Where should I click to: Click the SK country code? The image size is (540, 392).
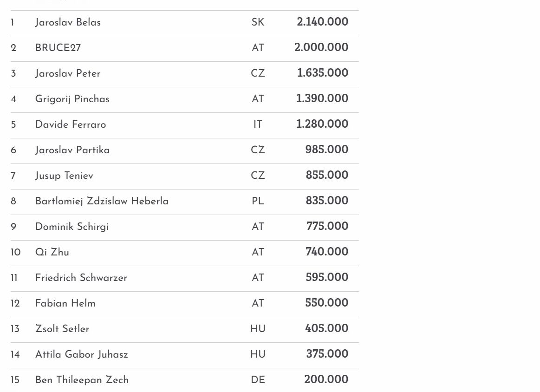click(258, 22)
